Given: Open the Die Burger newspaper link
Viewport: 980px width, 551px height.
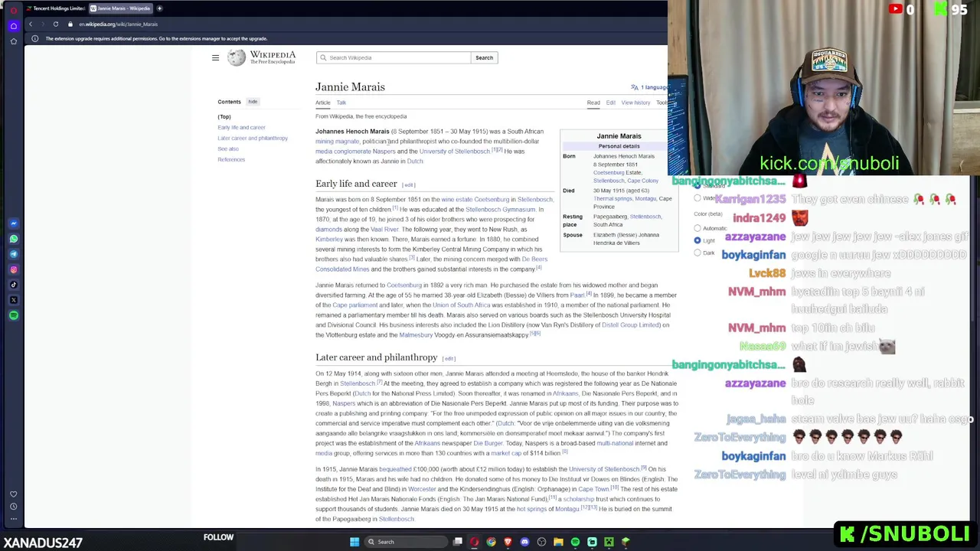Looking at the screenshot, I should (x=488, y=443).
